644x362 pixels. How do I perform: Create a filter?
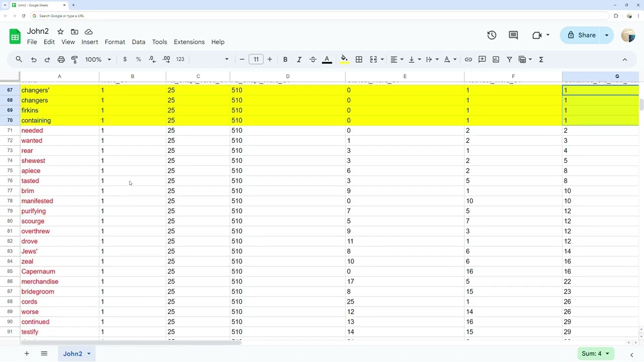(509, 59)
